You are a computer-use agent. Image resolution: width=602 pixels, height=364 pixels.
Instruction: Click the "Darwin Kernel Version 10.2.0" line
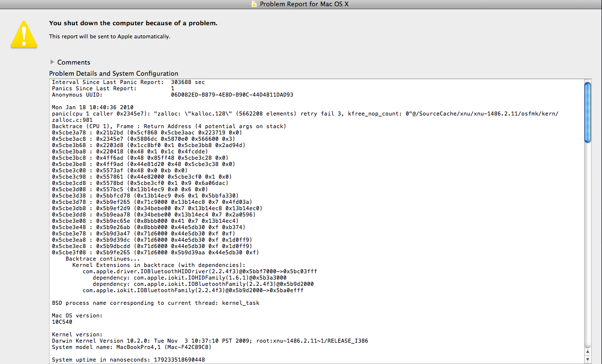(210, 341)
